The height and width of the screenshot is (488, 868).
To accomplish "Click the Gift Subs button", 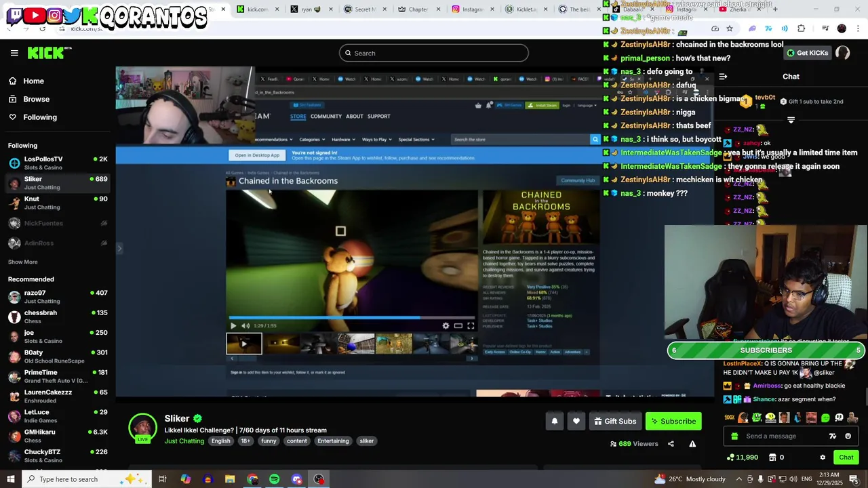I will tap(615, 422).
